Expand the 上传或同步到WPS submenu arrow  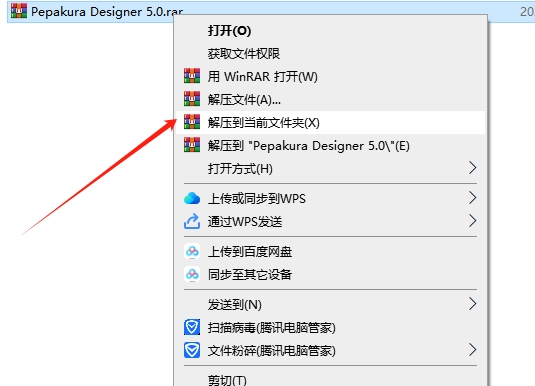(x=473, y=198)
